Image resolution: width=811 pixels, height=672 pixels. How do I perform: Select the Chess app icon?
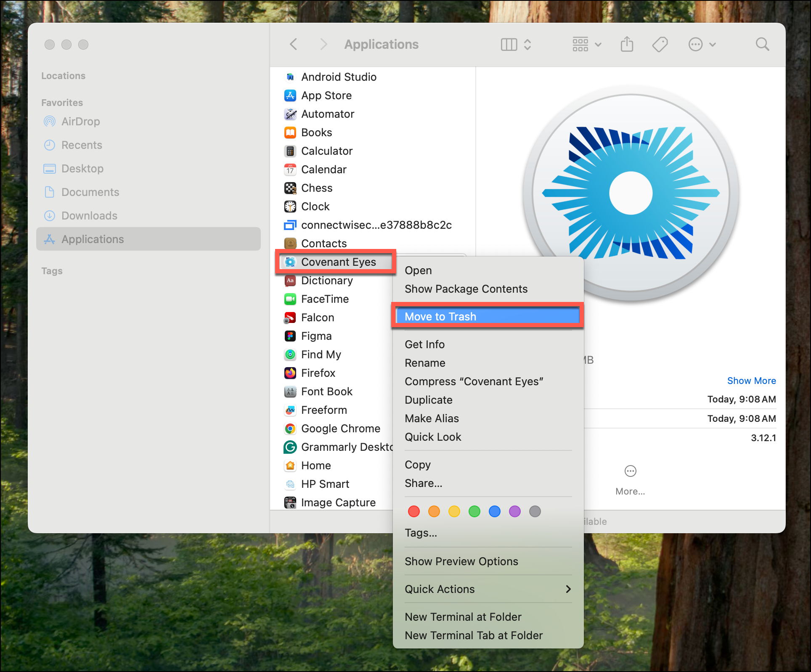290,188
